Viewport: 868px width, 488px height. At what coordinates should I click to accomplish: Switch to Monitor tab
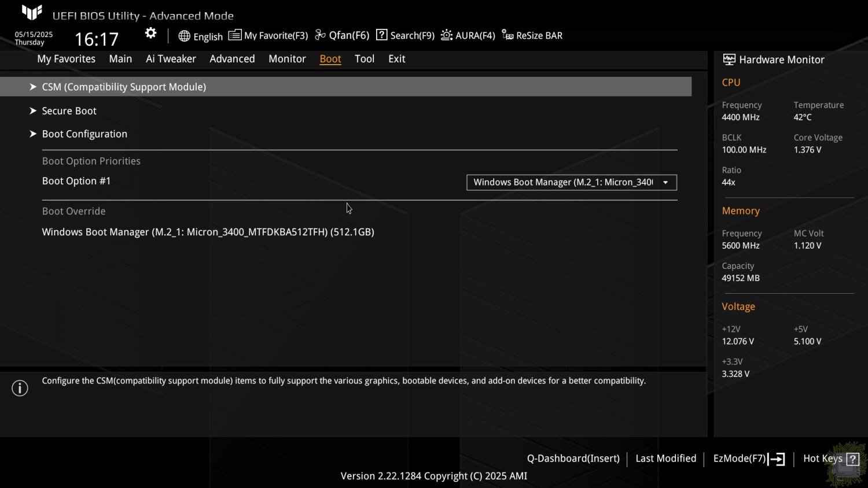coord(287,59)
